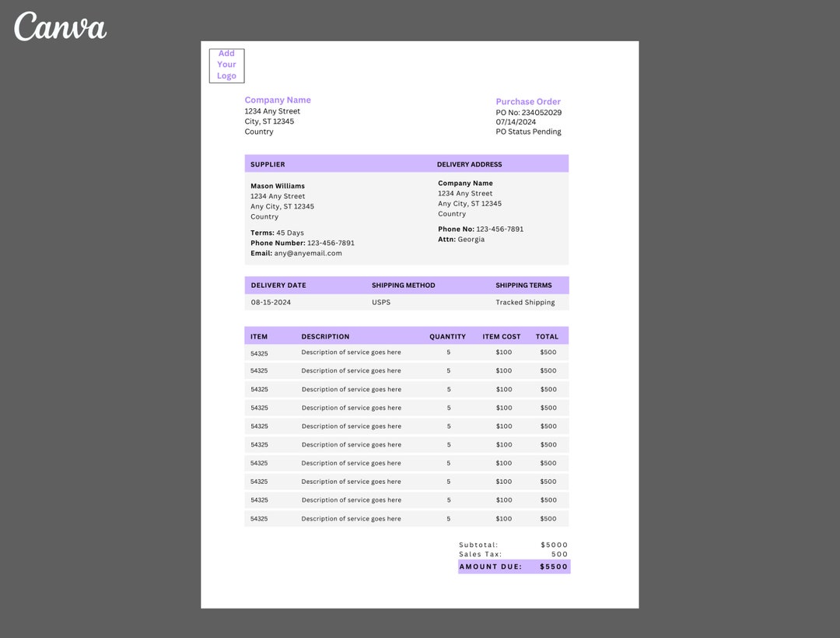Click the first 54325 item number
Screen dimensions: 840x638
pos(259,352)
